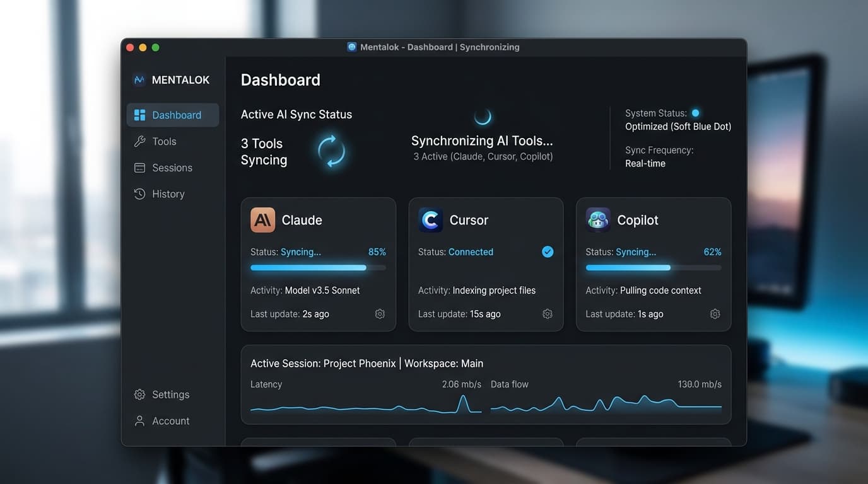Click "3 Active (Claude, Cursor, Copilot)" text
Screen dimensions: 868x484
pos(483,156)
